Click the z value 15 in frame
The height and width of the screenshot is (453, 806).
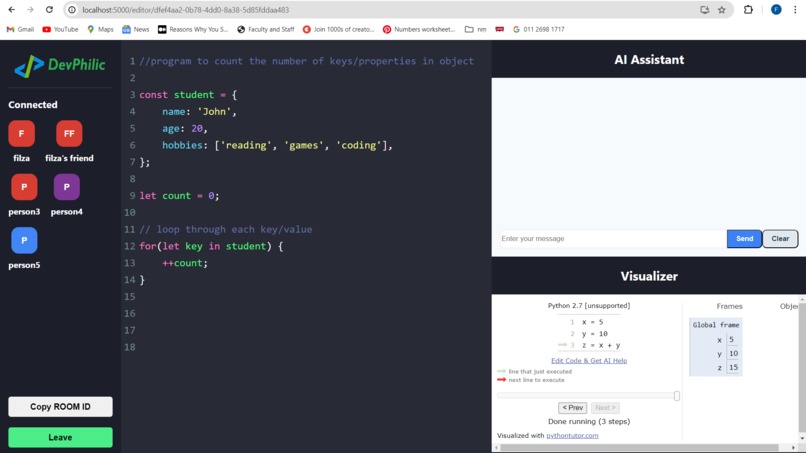point(733,367)
